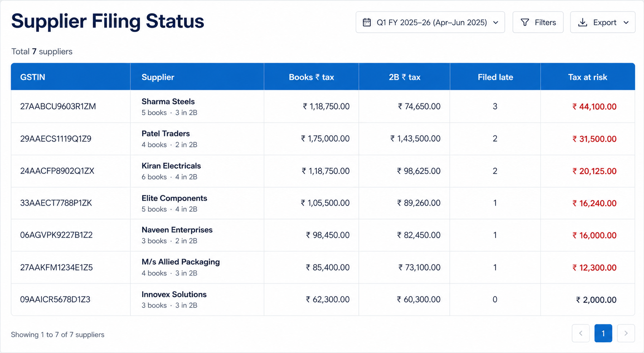Viewport: 644px width, 353px height.
Task: Click the Supplier Filing Status heading
Action: click(108, 21)
